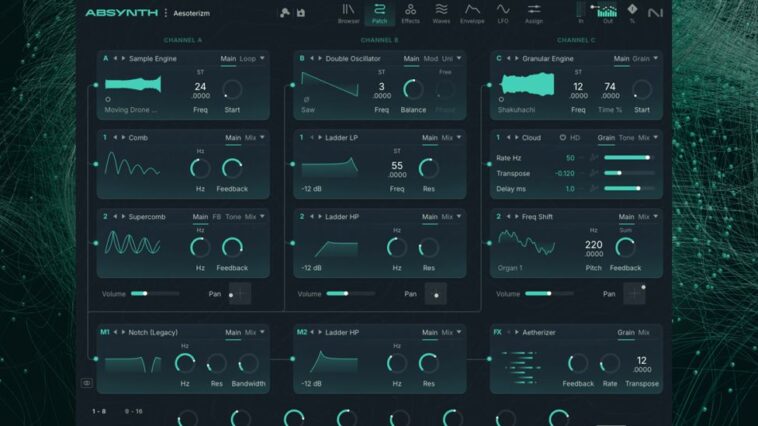Viewport: 758px width, 426px height.
Task: Select previous module for Sample Engine
Action: [115, 59]
